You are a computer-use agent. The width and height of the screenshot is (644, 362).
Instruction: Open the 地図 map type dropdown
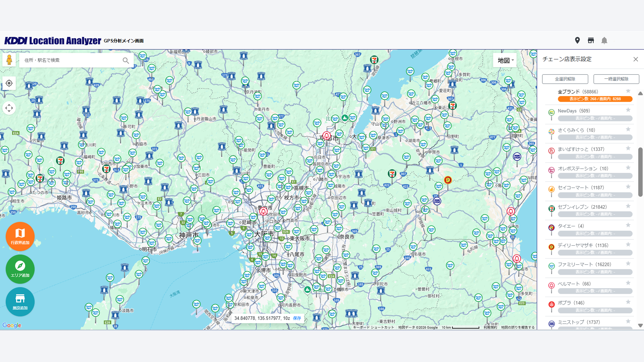point(505,60)
